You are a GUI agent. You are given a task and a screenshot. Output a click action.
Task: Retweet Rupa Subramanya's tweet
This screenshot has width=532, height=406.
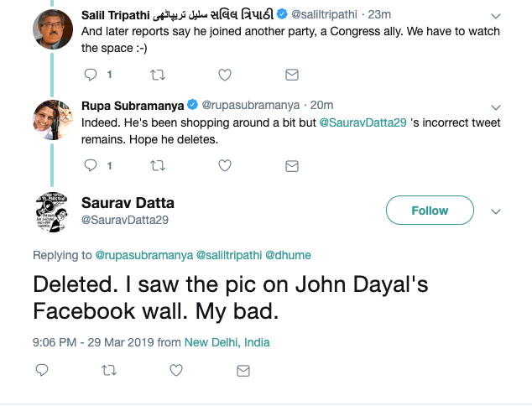pos(157,166)
